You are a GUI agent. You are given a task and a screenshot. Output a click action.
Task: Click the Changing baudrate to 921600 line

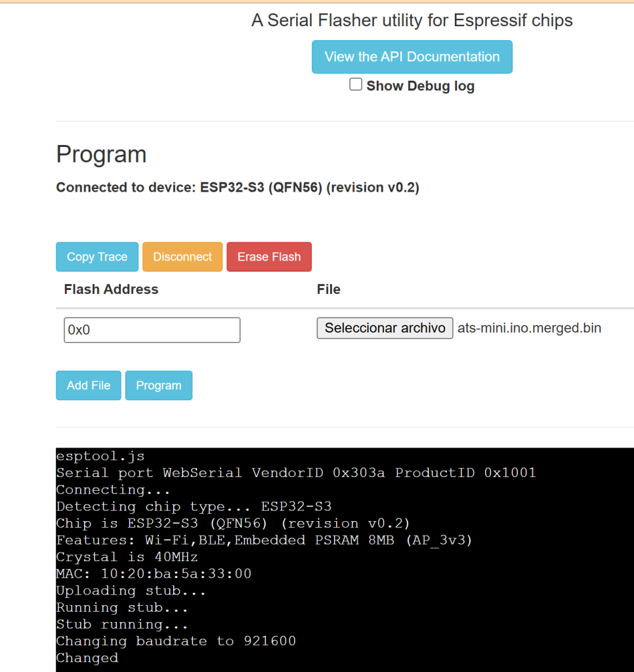pyautogui.click(x=176, y=641)
